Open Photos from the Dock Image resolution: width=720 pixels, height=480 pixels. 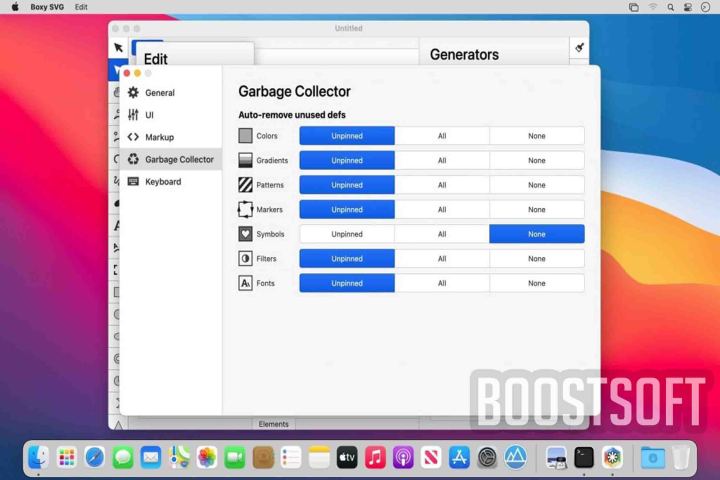coord(207,457)
